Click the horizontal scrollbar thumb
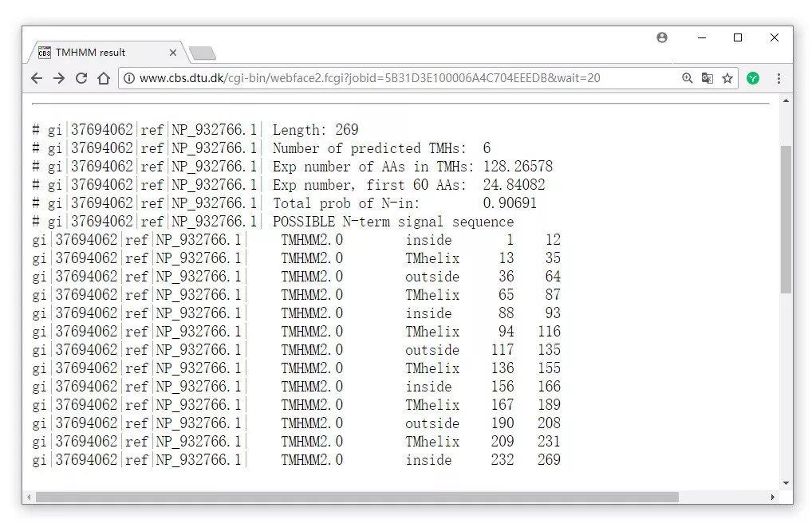Image resolution: width=812 pixels, height=531 pixels. point(357,498)
